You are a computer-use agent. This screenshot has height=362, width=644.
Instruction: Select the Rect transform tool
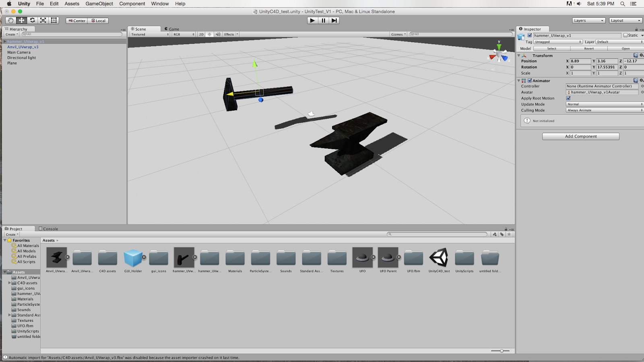coord(54,21)
